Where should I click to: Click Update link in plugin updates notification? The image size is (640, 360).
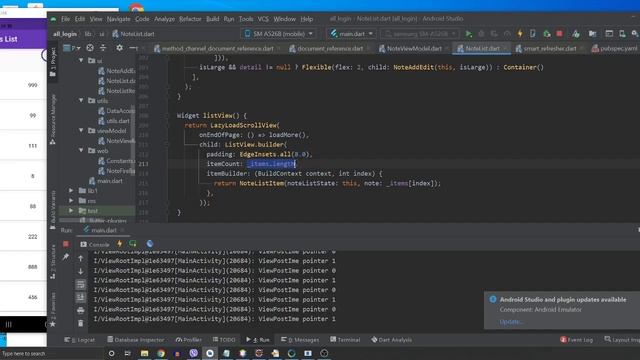[511, 322]
